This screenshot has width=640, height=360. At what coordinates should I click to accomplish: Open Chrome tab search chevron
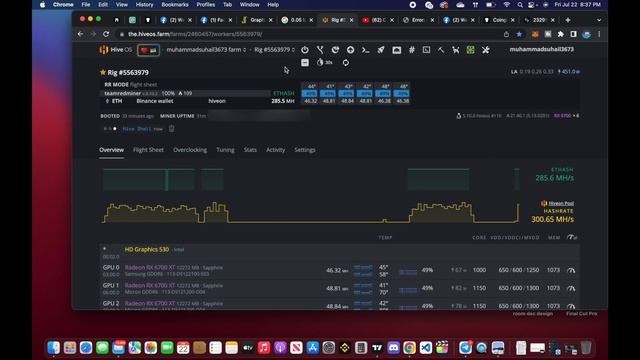599,20
